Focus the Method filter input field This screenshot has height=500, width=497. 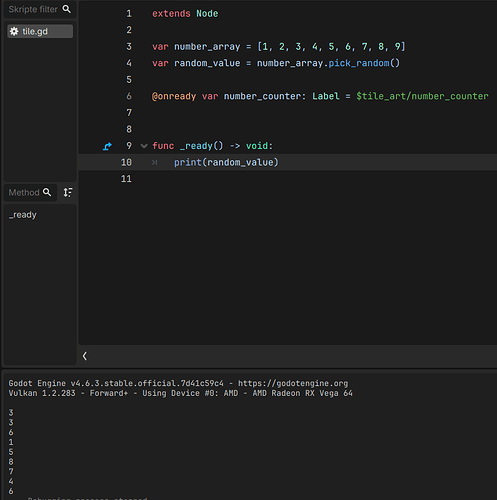click(x=30, y=193)
